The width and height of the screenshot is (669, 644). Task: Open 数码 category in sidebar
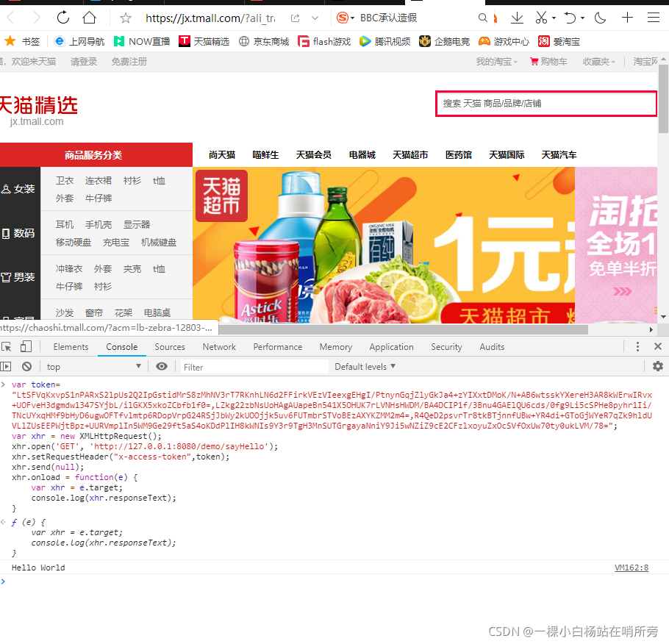pos(18,233)
